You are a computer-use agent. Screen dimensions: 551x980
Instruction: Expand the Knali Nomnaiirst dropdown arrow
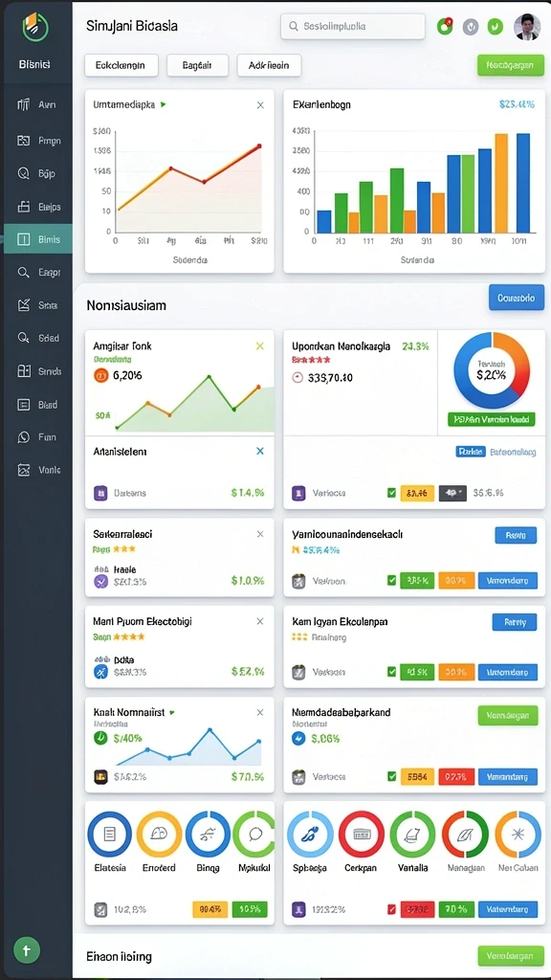[172, 712]
